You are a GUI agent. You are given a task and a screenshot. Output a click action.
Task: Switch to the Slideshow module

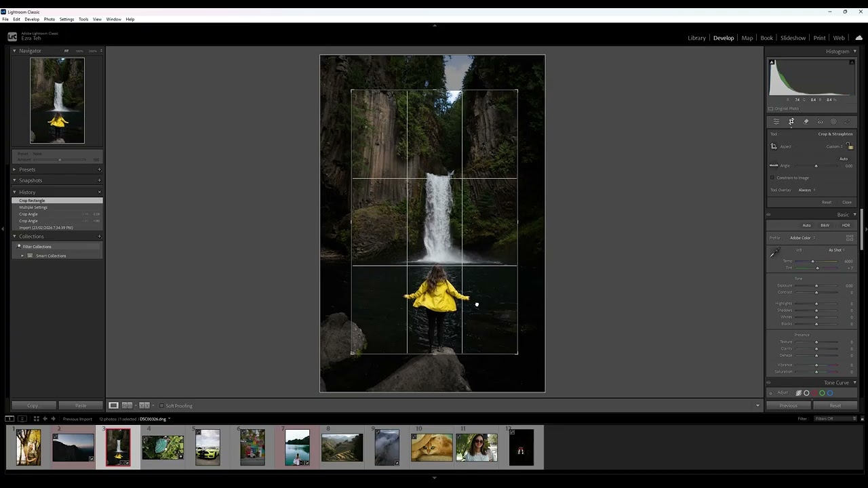click(793, 38)
